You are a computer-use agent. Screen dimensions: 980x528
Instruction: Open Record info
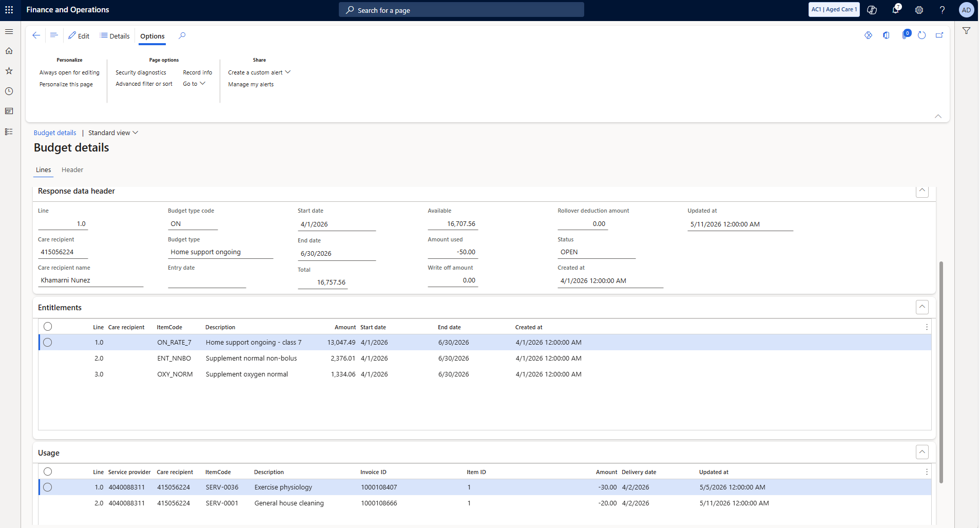(x=197, y=72)
